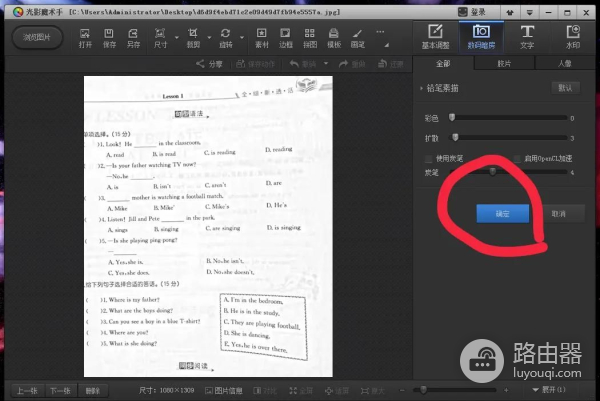The width and height of the screenshot is (600, 401).
Task: Click the 打开 (Open) toolbar icon
Action: click(85, 36)
